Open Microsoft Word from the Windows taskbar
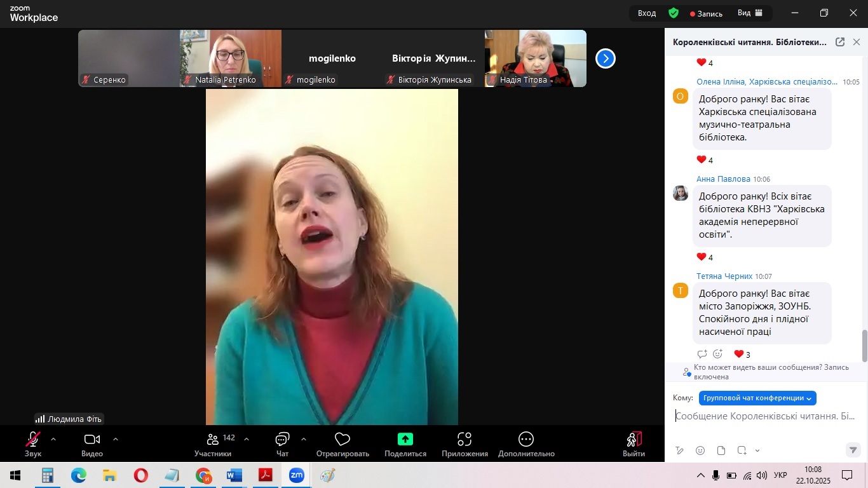Image resolution: width=868 pixels, height=488 pixels. coord(234,475)
